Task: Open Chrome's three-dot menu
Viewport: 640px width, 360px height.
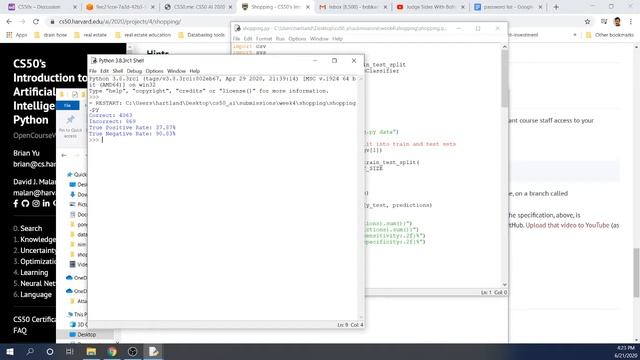Action: coord(631,21)
